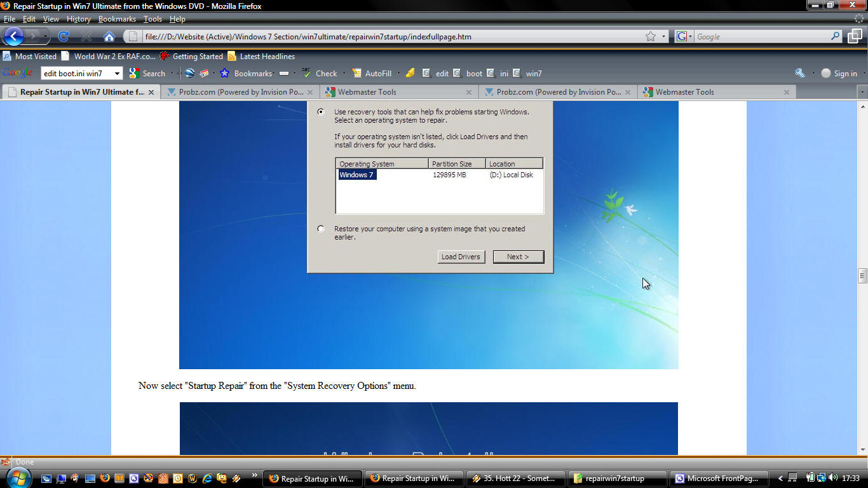Click the Next > button
868x488 pixels.
point(518,257)
